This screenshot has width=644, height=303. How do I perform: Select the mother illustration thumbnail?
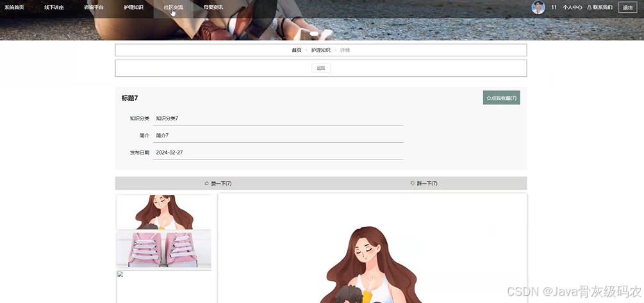coord(164,212)
